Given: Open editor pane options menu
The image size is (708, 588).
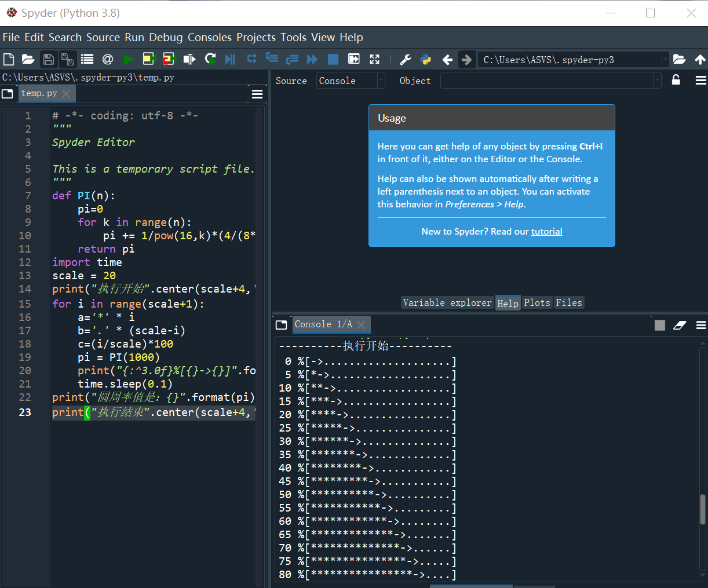Looking at the screenshot, I should pos(257,94).
